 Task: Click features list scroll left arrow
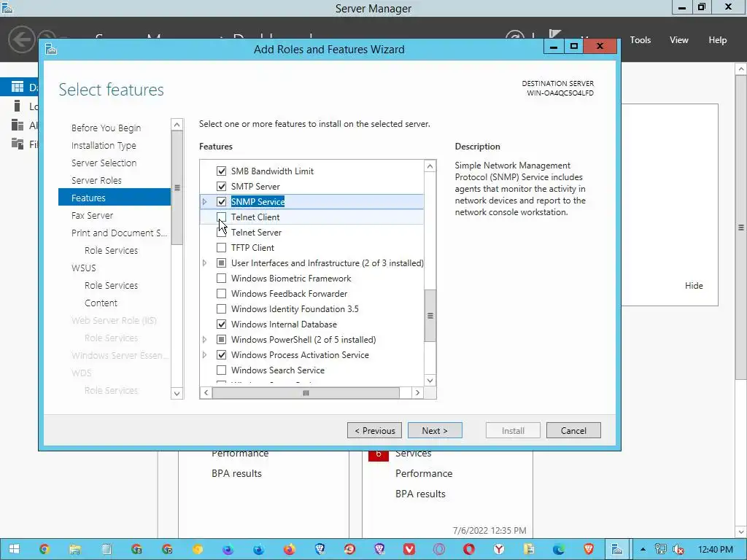coord(206,393)
